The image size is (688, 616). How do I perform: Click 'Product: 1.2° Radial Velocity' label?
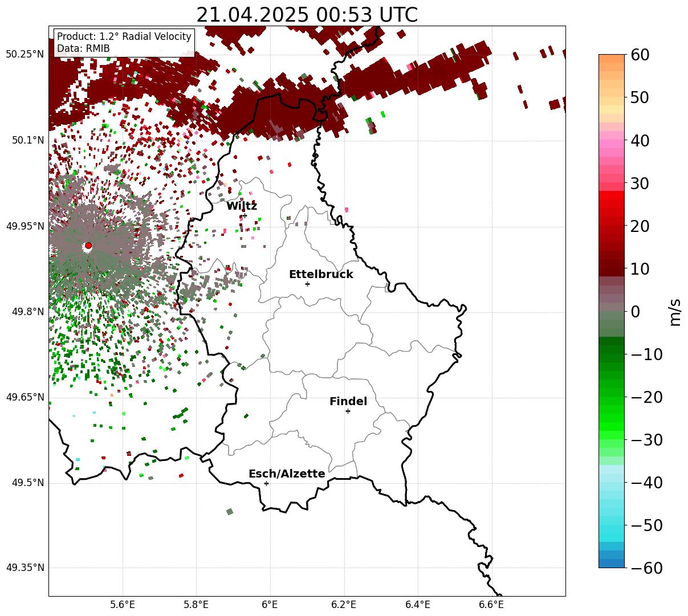[x=124, y=36]
